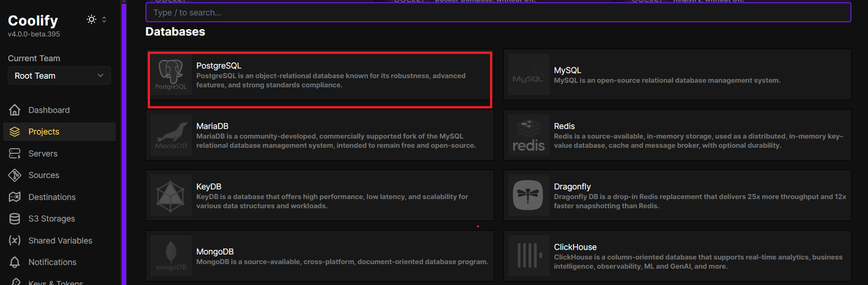Click ClickHouse description about column-oriented database
Screen dimensions: 868x285
698,262
